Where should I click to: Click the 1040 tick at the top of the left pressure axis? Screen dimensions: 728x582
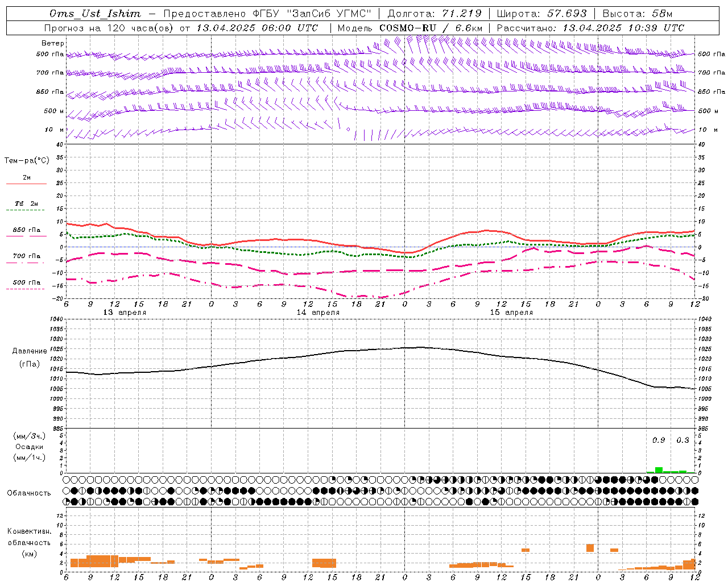(56, 319)
